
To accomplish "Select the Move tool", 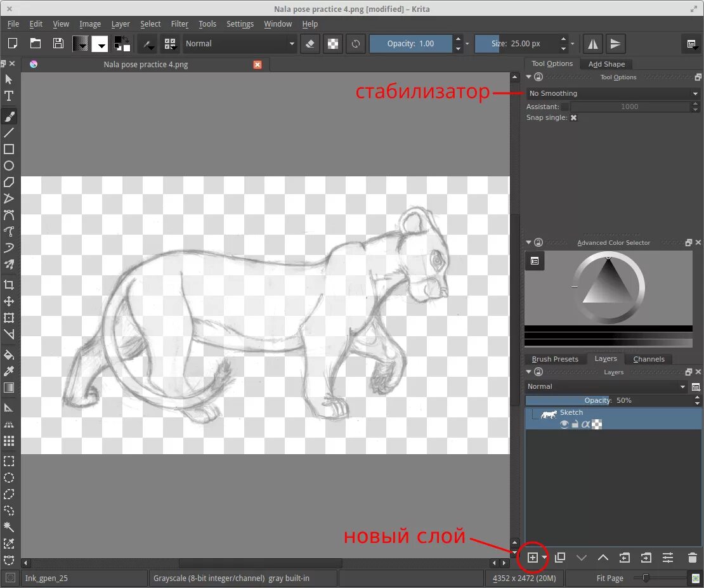I will [x=8, y=301].
